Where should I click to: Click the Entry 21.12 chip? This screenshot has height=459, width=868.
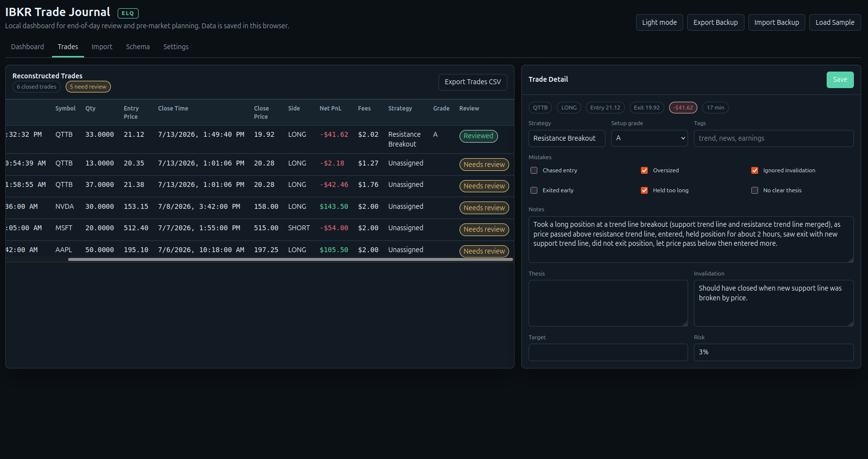[605, 108]
